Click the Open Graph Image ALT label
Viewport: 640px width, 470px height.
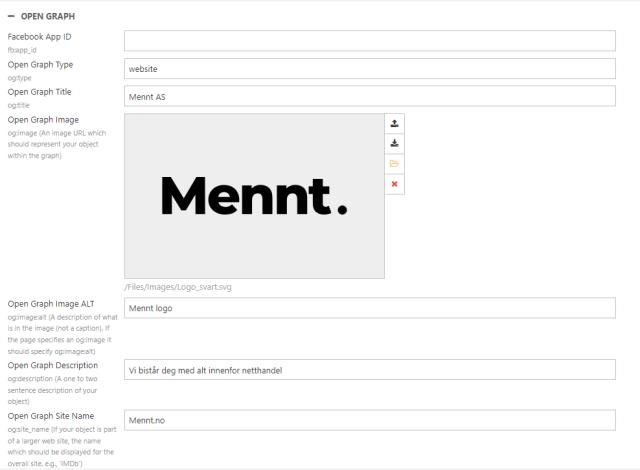[x=50, y=303]
